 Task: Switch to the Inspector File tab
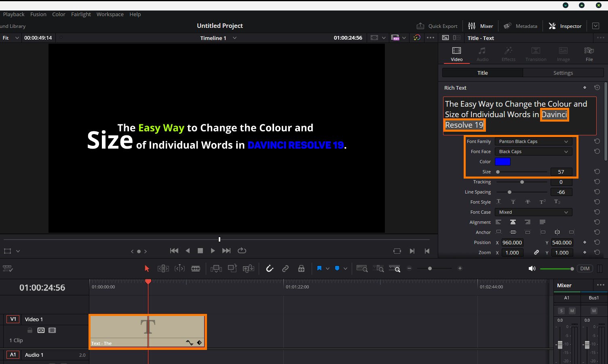[589, 54]
